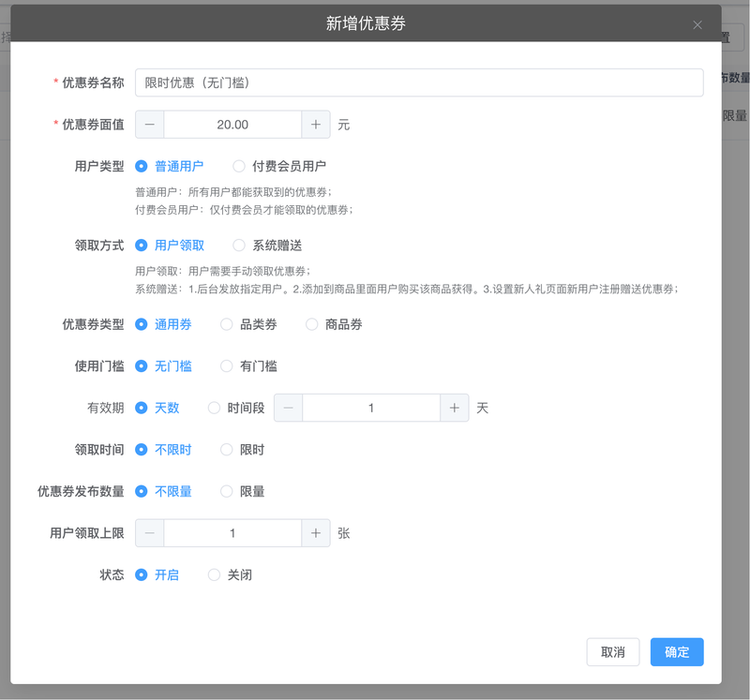Click the 优惠券面值 20.00 value field
This screenshot has width=750, height=700.
pos(232,125)
